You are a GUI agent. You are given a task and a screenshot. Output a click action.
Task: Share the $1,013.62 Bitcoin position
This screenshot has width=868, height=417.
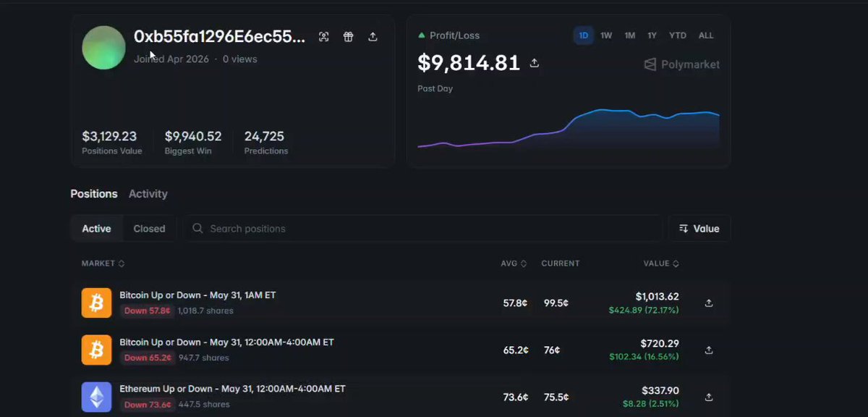[709, 303]
